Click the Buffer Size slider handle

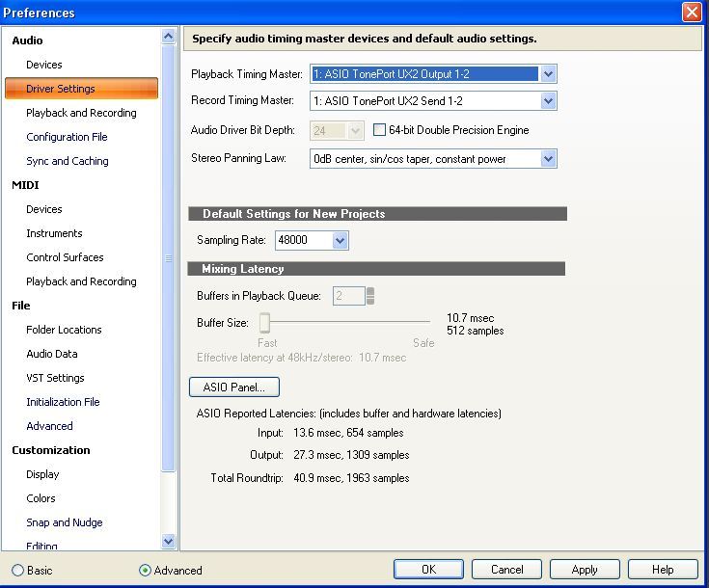tap(264, 323)
